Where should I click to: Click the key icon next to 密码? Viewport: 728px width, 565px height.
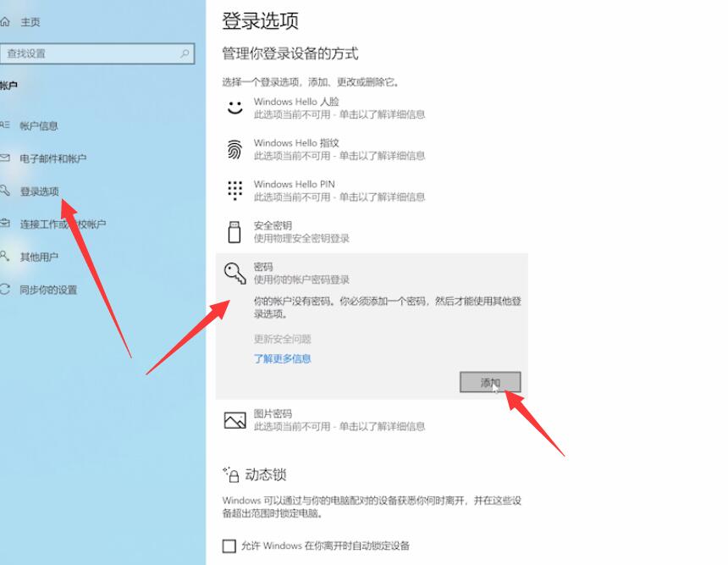235,274
